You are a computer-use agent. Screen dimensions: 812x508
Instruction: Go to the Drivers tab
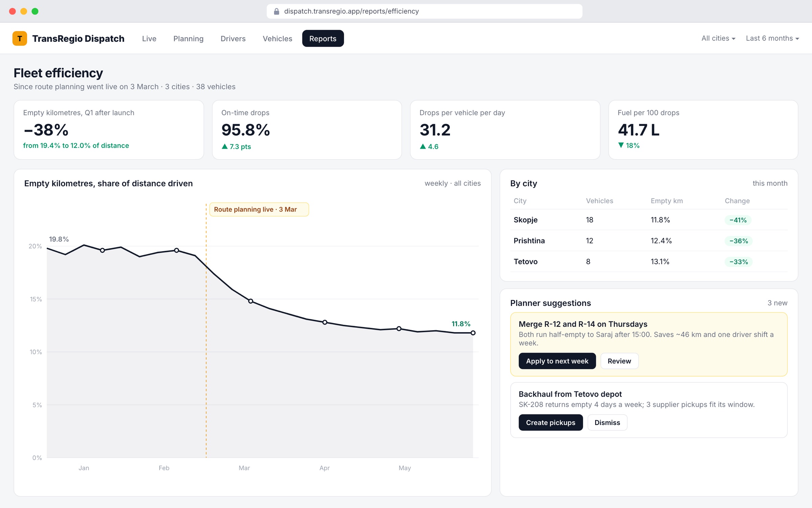[x=233, y=39]
